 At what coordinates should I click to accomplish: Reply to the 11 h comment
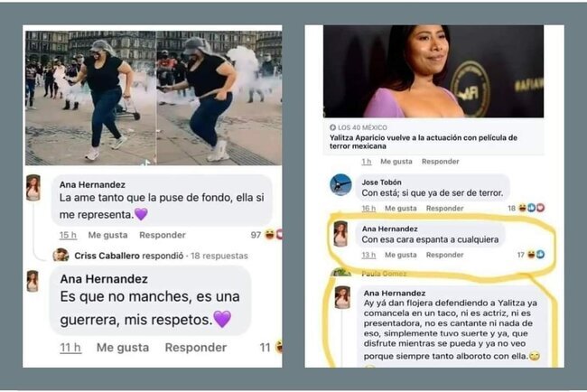pos(195,348)
